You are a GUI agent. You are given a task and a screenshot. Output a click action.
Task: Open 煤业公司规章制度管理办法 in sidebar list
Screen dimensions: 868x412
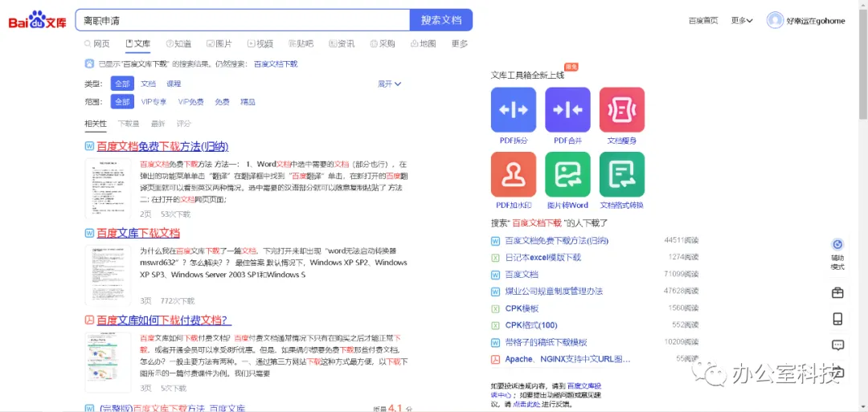click(554, 292)
